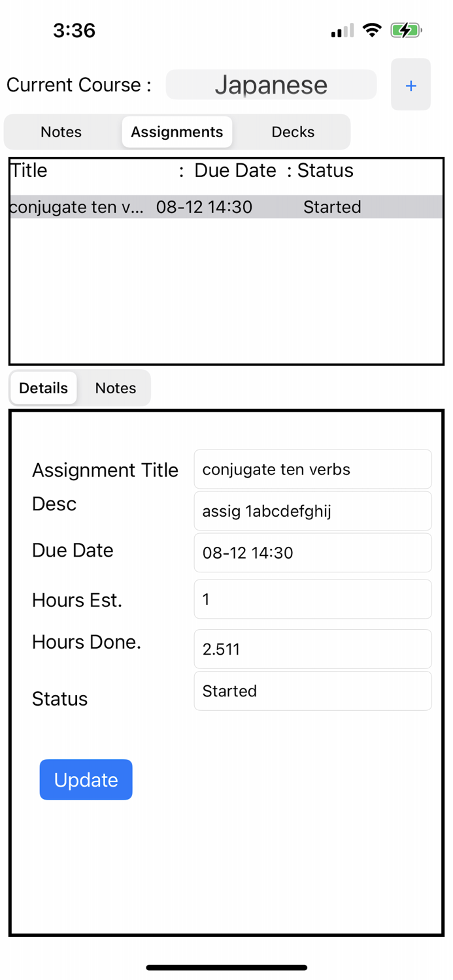The height and width of the screenshot is (980, 453).
Task: Edit the Hours Done. field showing 2.511
Action: coord(312,649)
